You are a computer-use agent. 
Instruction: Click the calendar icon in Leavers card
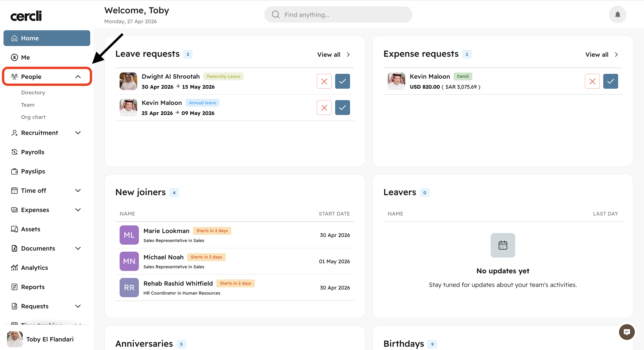[502, 245]
